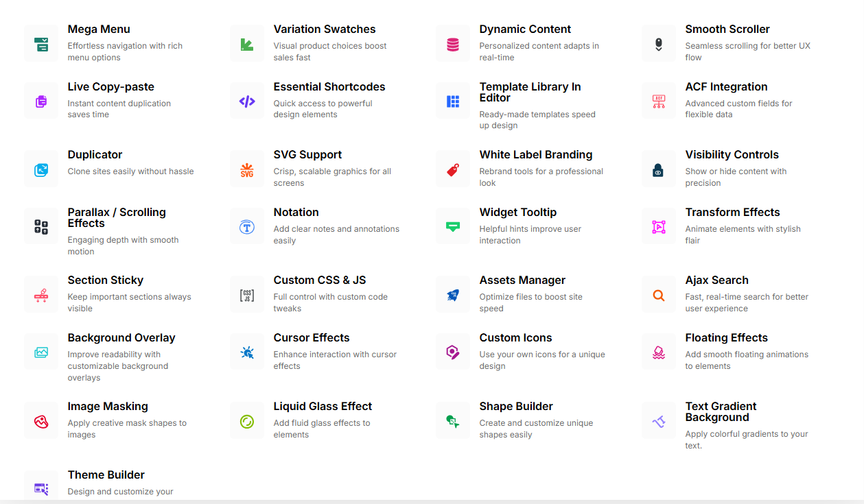The height and width of the screenshot is (504, 864).
Task: Click the Ajax Search magnifier icon
Action: [x=659, y=296]
